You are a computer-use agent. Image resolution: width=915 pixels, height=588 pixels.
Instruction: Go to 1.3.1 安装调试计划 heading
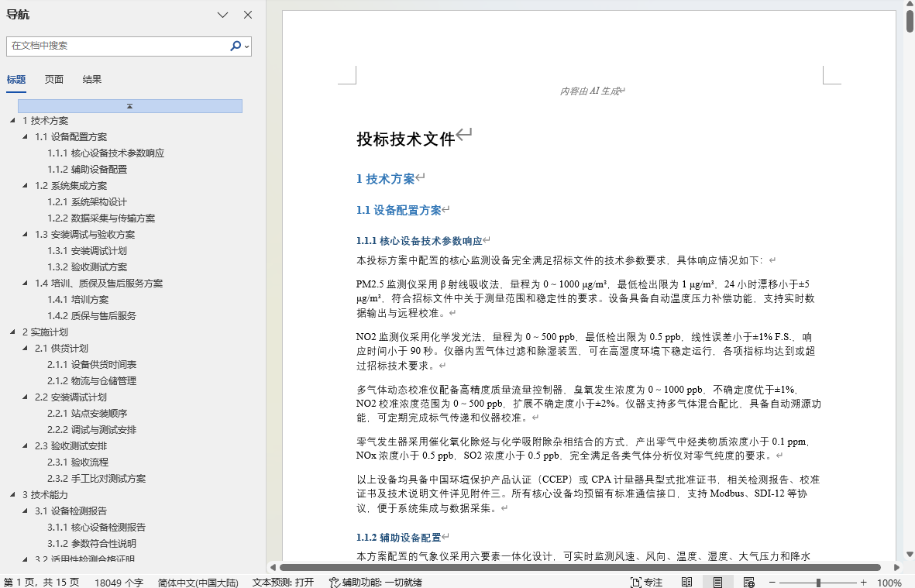pyautogui.click(x=87, y=251)
